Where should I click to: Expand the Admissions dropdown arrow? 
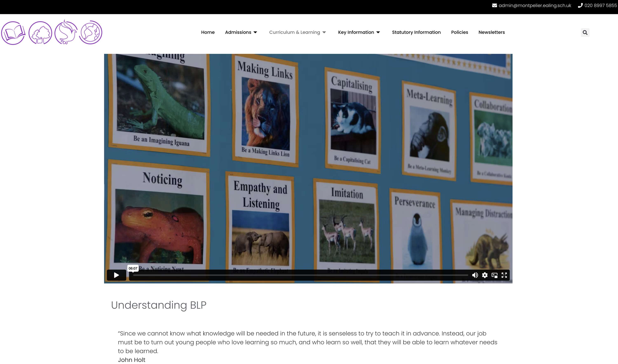[x=255, y=32]
